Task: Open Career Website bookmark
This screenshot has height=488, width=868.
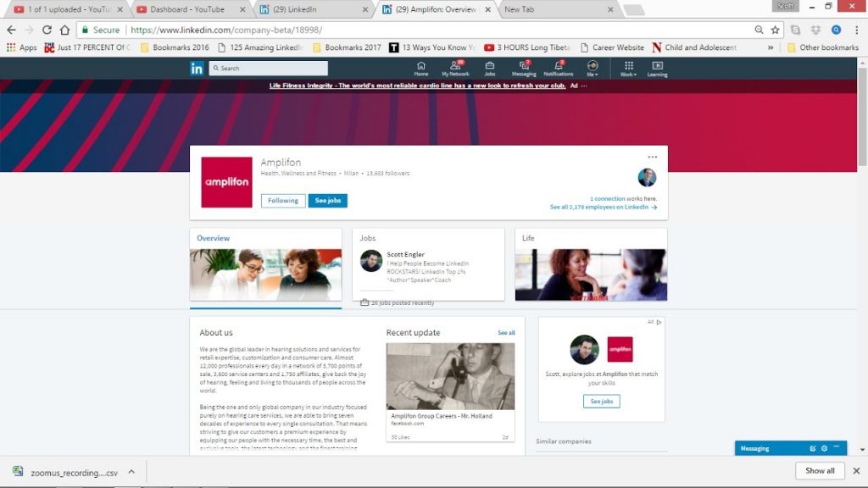Action: [x=612, y=47]
